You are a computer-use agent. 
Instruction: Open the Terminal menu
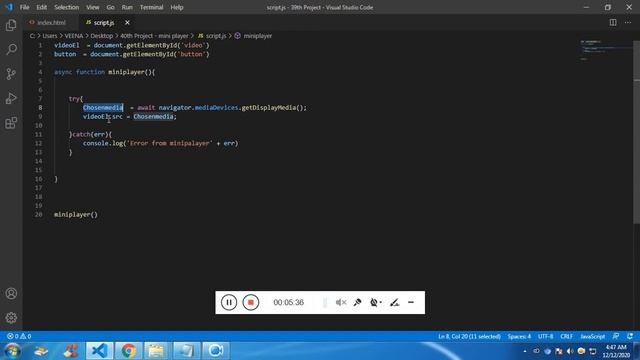pos(151,7)
